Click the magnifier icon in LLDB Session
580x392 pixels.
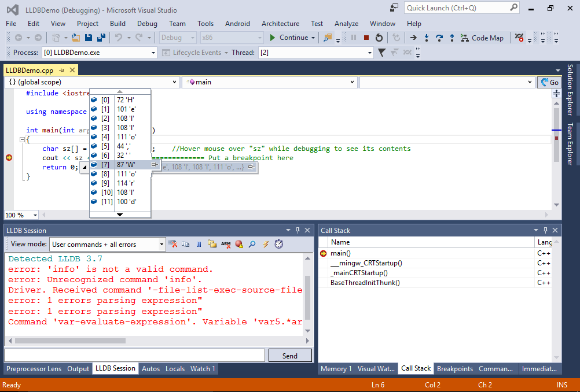[x=252, y=244]
